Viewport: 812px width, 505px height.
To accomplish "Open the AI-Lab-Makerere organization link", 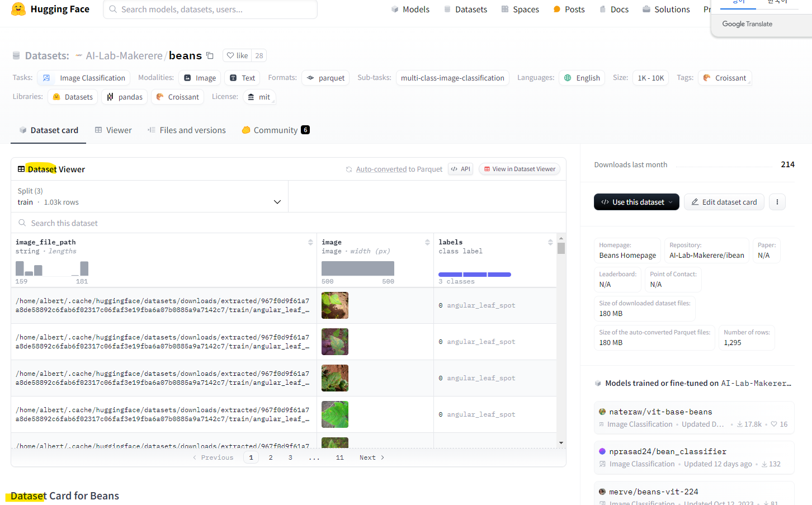I will click(x=124, y=55).
